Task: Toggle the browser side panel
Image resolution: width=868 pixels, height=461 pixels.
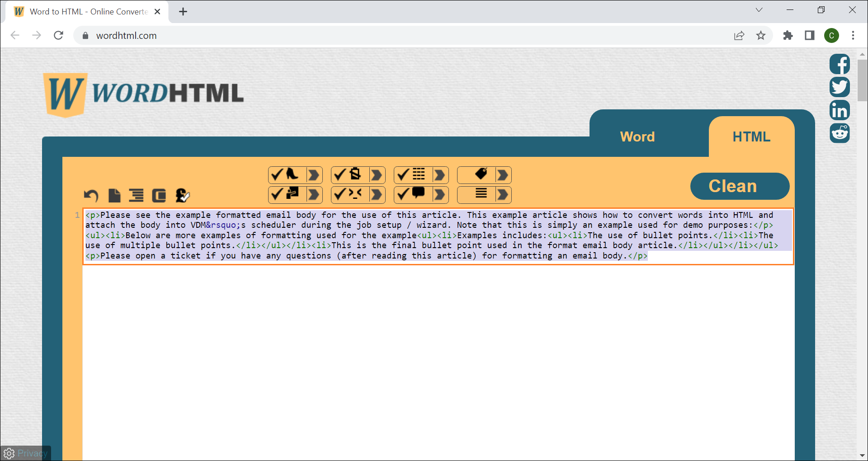Action: pyautogui.click(x=810, y=35)
